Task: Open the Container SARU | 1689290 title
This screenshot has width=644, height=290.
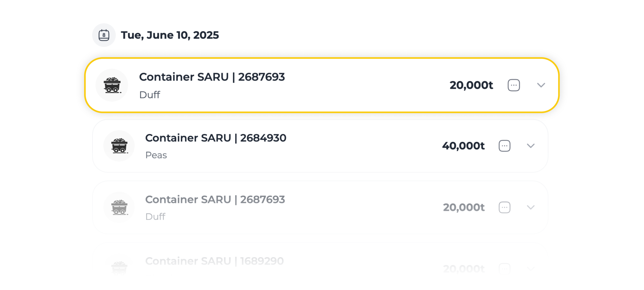Action: 215,261
